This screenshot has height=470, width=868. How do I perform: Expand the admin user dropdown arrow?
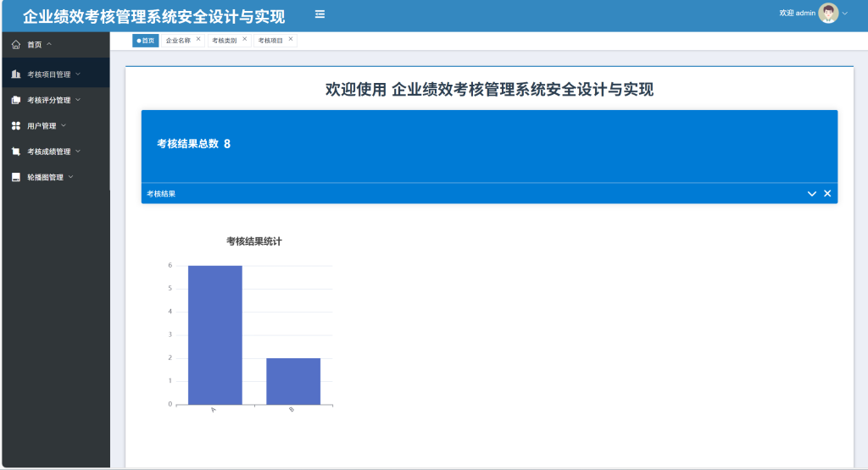[845, 14]
